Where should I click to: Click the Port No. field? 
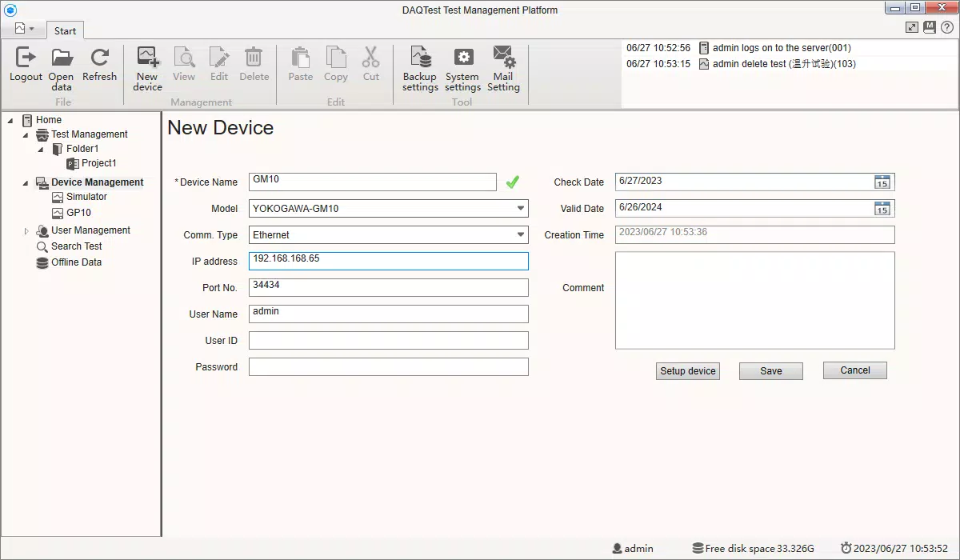pos(389,287)
